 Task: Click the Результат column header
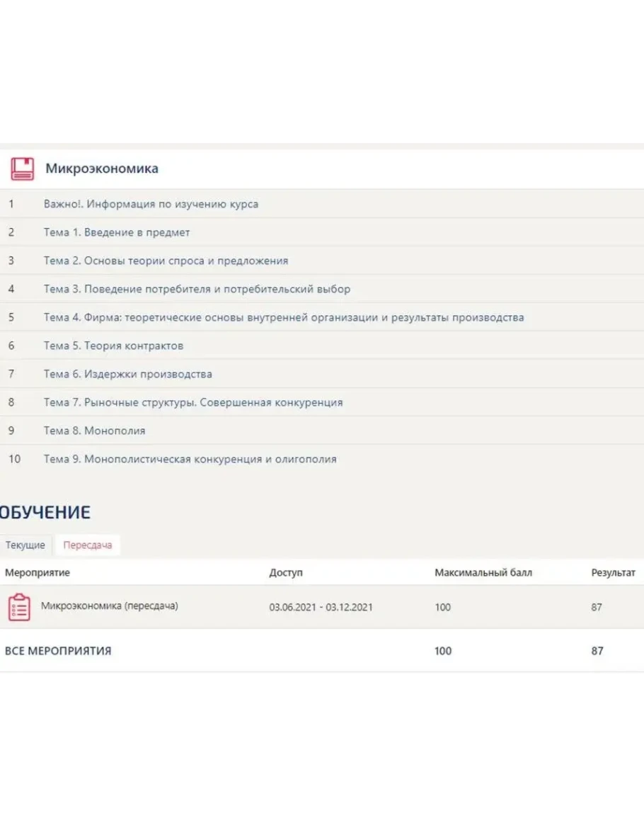(613, 572)
